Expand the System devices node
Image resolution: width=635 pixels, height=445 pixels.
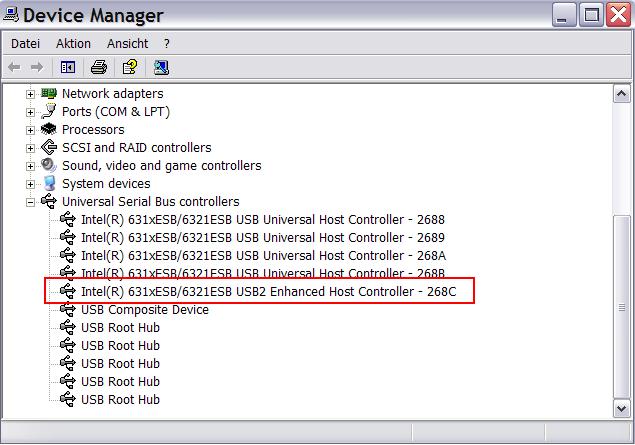coord(30,184)
